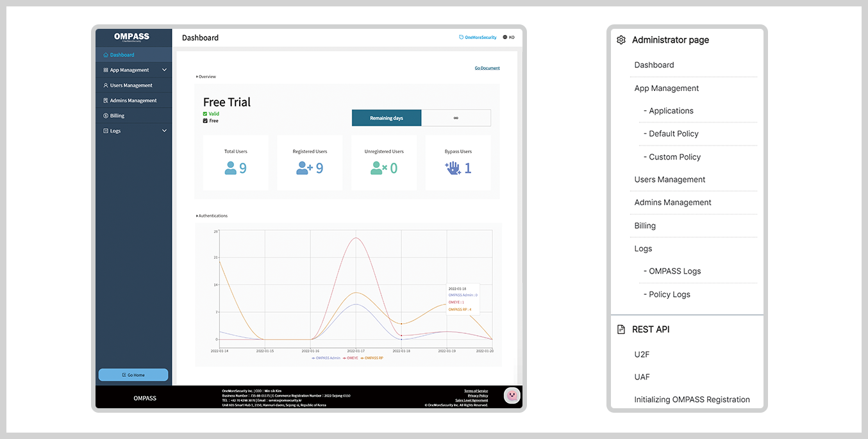Open the Go Document link
The image size is (868, 439).
(x=487, y=68)
